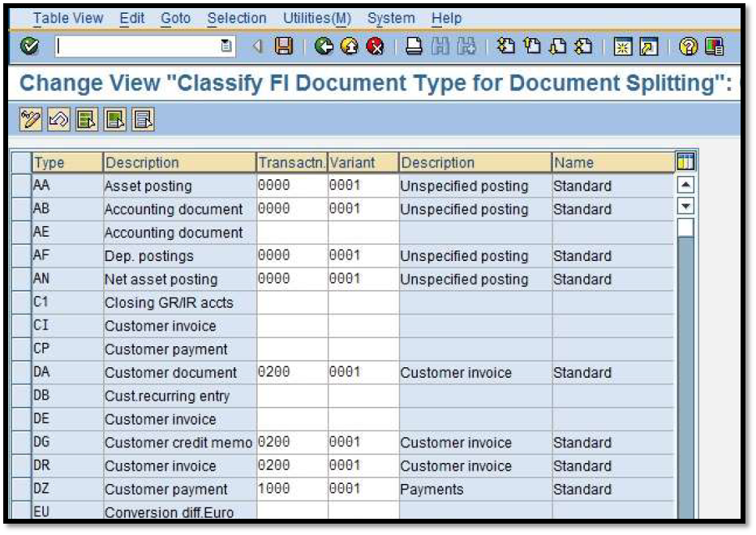Click the Find Next binoculars icon

click(x=466, y=46)
